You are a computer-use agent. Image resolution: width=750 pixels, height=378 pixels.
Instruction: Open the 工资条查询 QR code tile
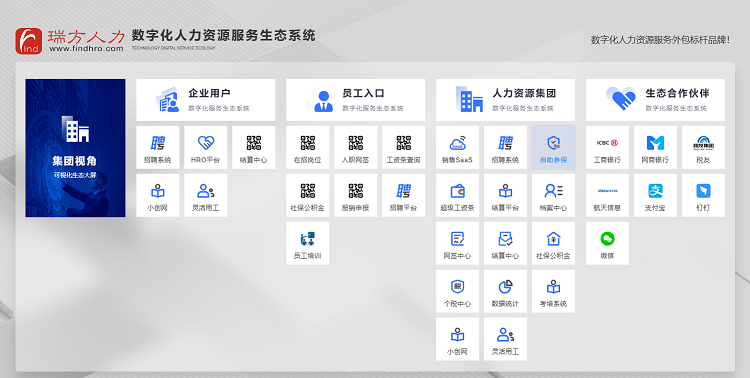403,147
